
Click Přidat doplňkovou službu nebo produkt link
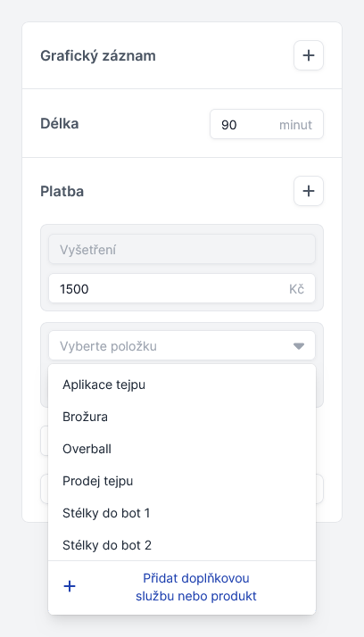[x=196, y=587]
